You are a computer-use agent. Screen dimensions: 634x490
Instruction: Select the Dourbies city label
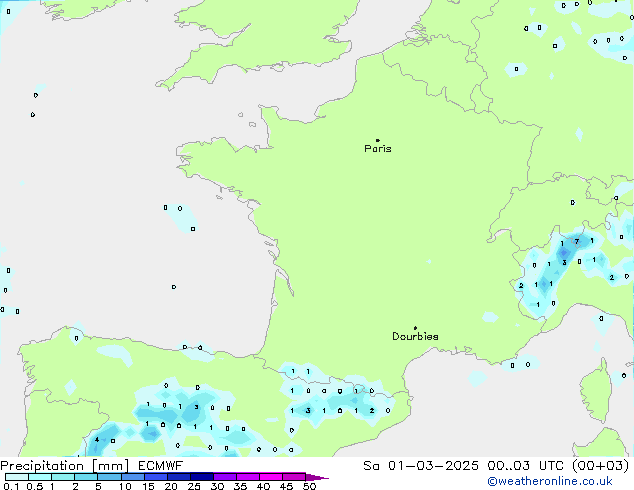pyautogui.click(x=415, y=336)
